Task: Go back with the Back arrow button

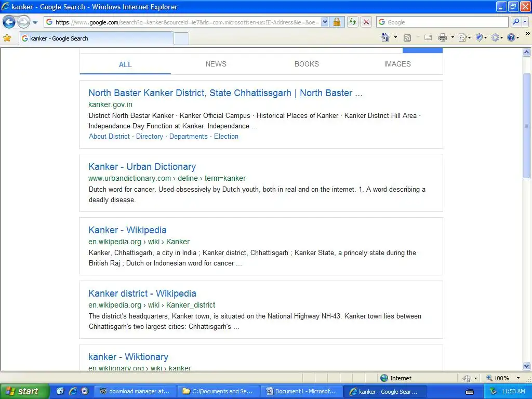Action: 9,22
